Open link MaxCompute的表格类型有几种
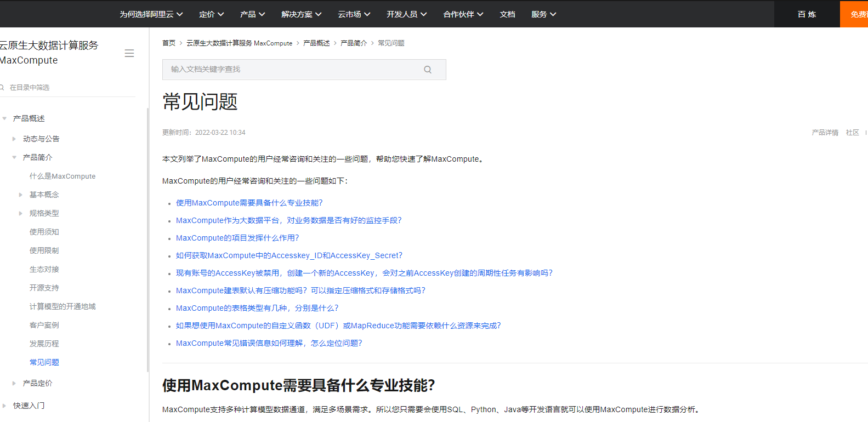This screenshot has width=868, height=422. (257, 308)
